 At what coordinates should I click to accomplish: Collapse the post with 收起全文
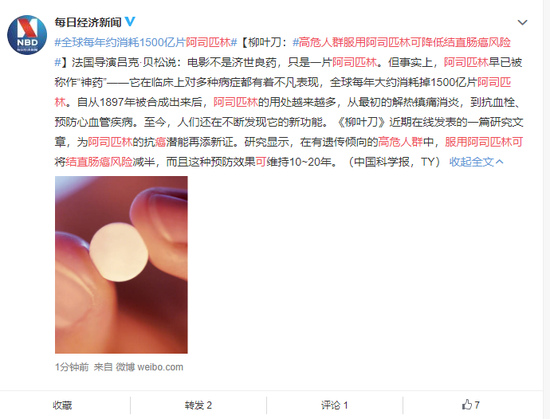pyautogui.click(x=476, y=162)
